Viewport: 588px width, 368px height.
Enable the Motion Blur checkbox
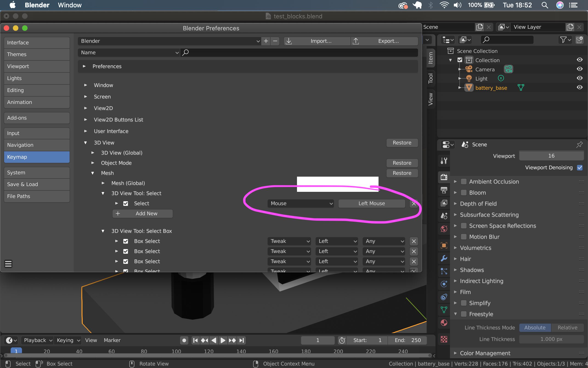(x=464, y=237)
